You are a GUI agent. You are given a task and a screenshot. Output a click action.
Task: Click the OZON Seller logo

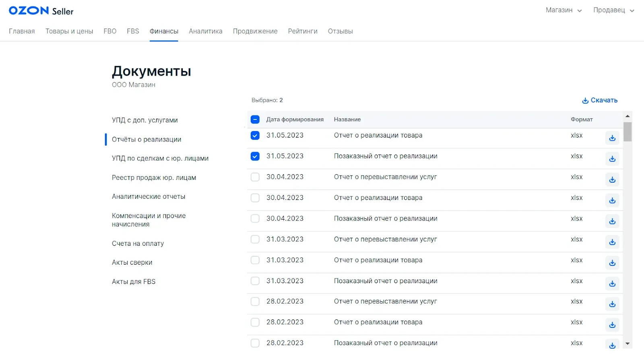[41, 11]
